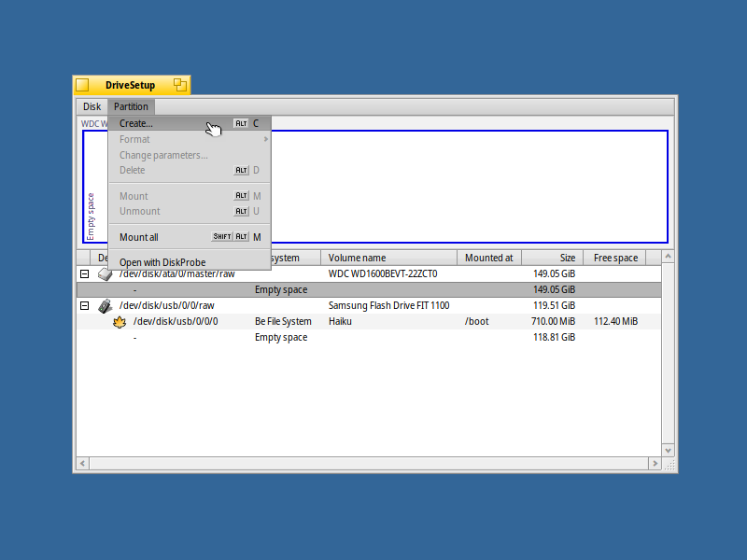Choose Create... from the Partition menu
Image resolution: width=747 pixels, height=560 pixels.
(190, 123)
